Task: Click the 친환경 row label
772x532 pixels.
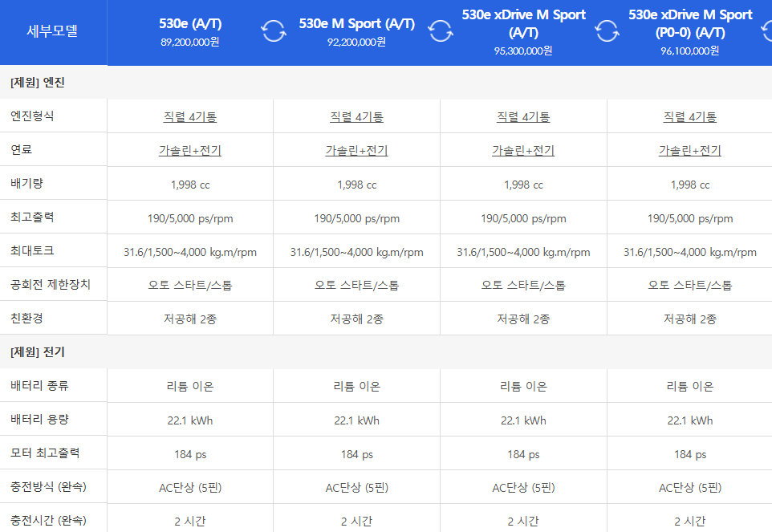Action: click(26, 318)
